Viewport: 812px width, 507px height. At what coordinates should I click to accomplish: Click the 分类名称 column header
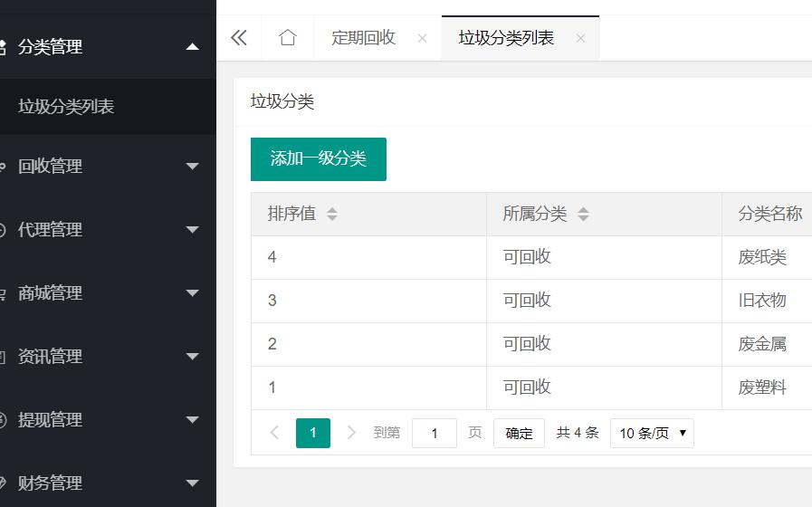click(770, 214)
